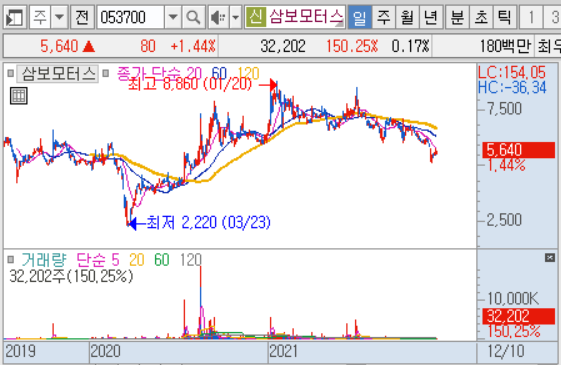Click the 2021 timeline label

click(283, 351)
